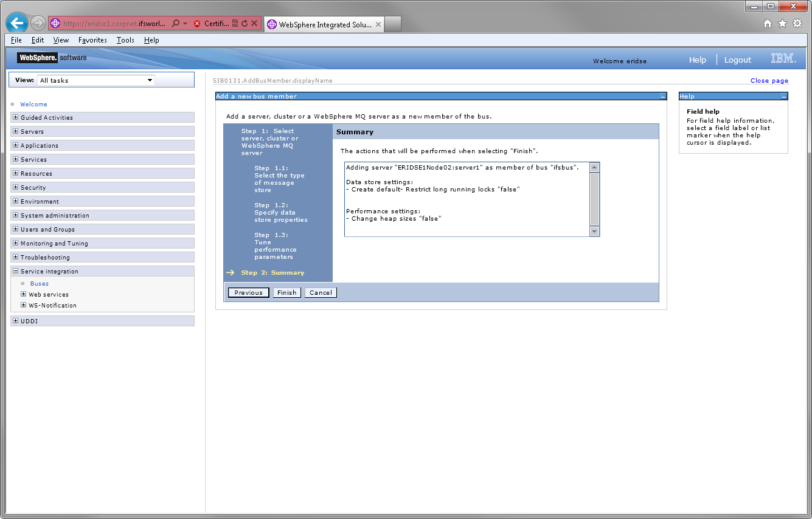Stop page loading with the X icon
812x519 pixels.
(x=253, y=23)
